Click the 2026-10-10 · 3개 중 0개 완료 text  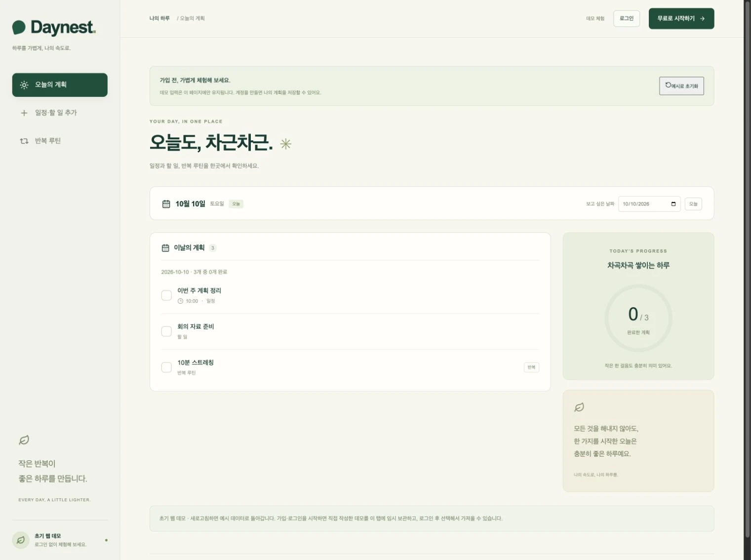pyautogui.click(x=194, y=272)
